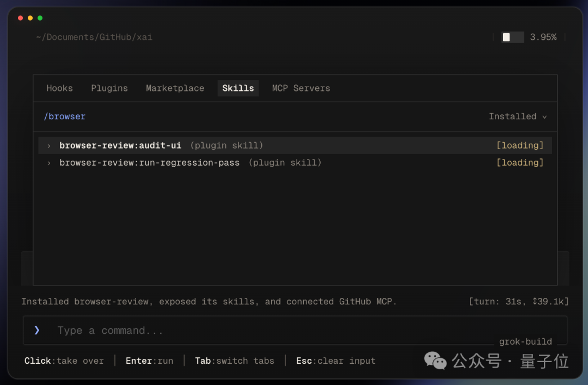Minimize the window with yellow button

(30, 18)
